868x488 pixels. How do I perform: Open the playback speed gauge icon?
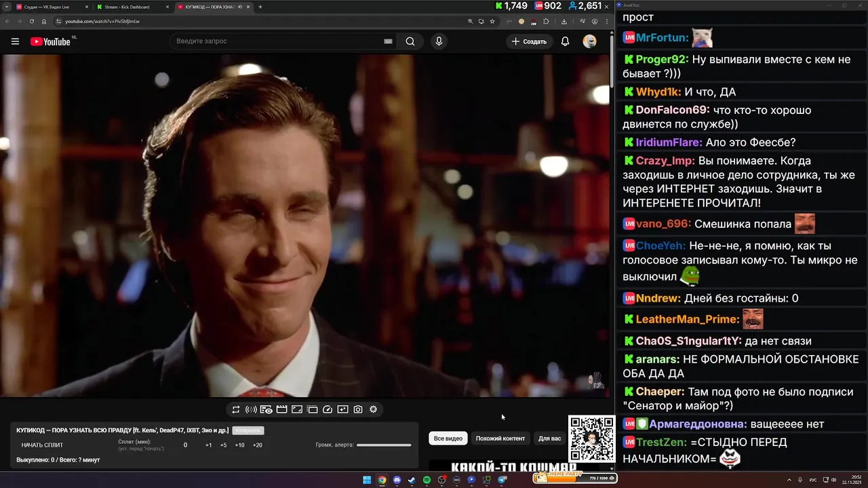click(328, 409)
